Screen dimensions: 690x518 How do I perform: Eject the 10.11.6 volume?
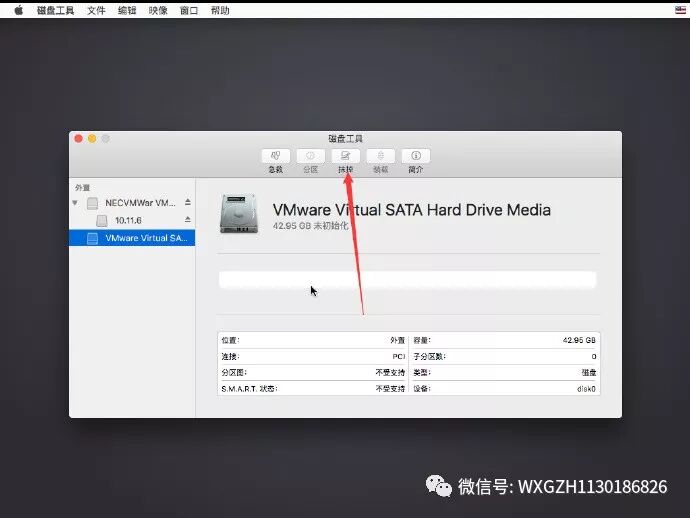point(188,219)
